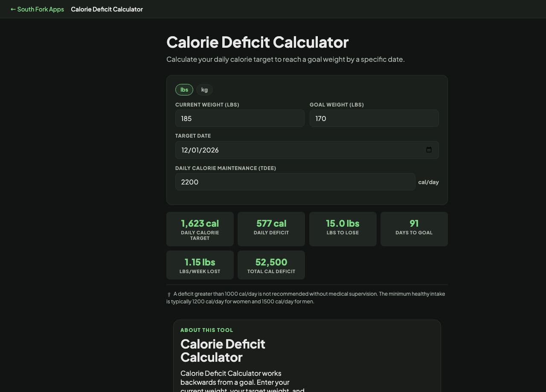Image resolution: width=546 pixels, height=392 pixels.
Task: Click the main Calorie Deficit Calculator heading
Action: click(x=257, y=42)
